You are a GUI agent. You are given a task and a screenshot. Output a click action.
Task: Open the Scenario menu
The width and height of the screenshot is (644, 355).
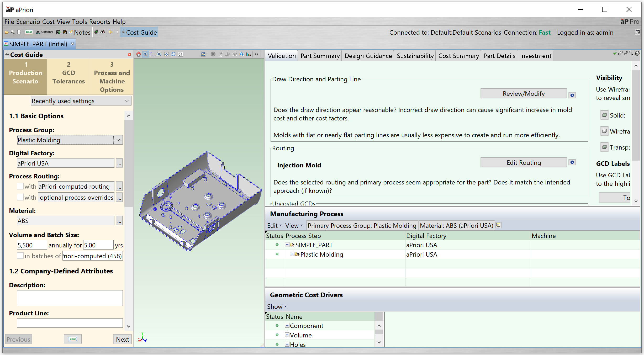tap(28, 22)
